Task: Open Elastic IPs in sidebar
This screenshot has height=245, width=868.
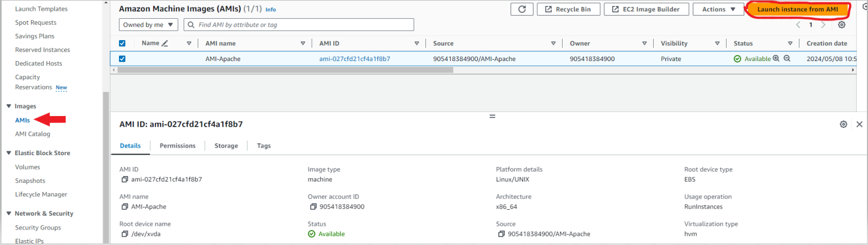Action: tap(29, 241)
